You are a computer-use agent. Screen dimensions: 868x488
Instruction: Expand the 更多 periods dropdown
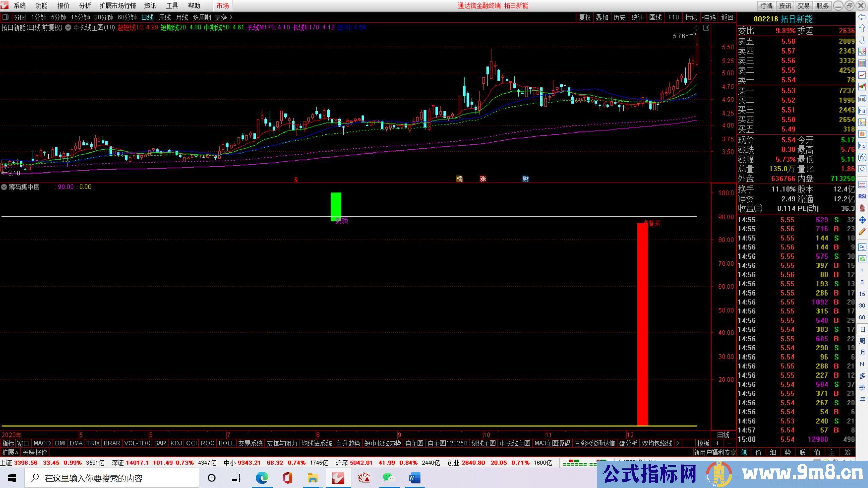coord(223,17)
